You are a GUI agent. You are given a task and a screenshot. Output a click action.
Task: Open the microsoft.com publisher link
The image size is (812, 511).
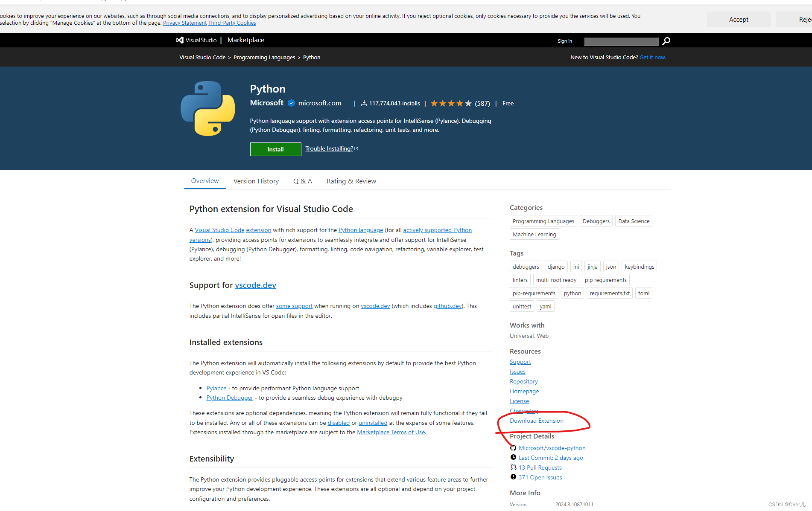(320, 103)
